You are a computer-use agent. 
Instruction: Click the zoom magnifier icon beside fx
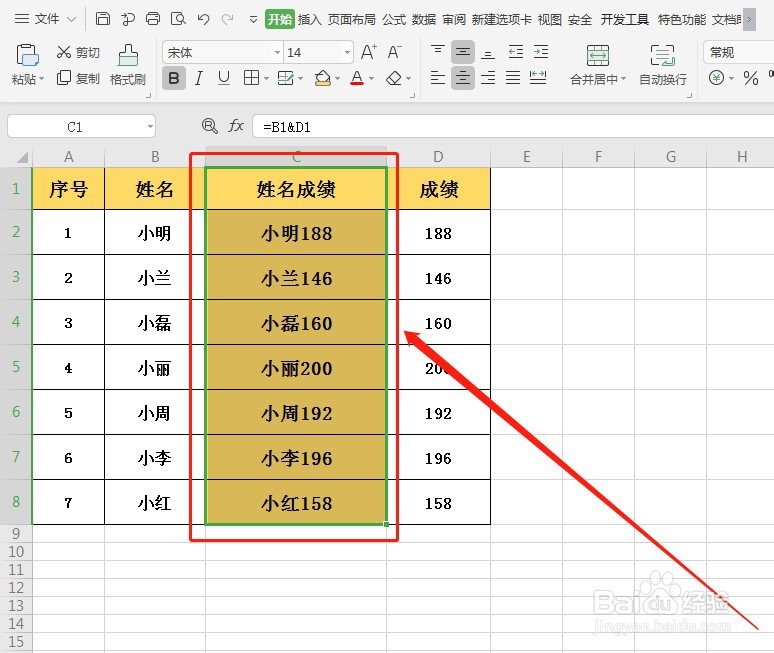210,126
